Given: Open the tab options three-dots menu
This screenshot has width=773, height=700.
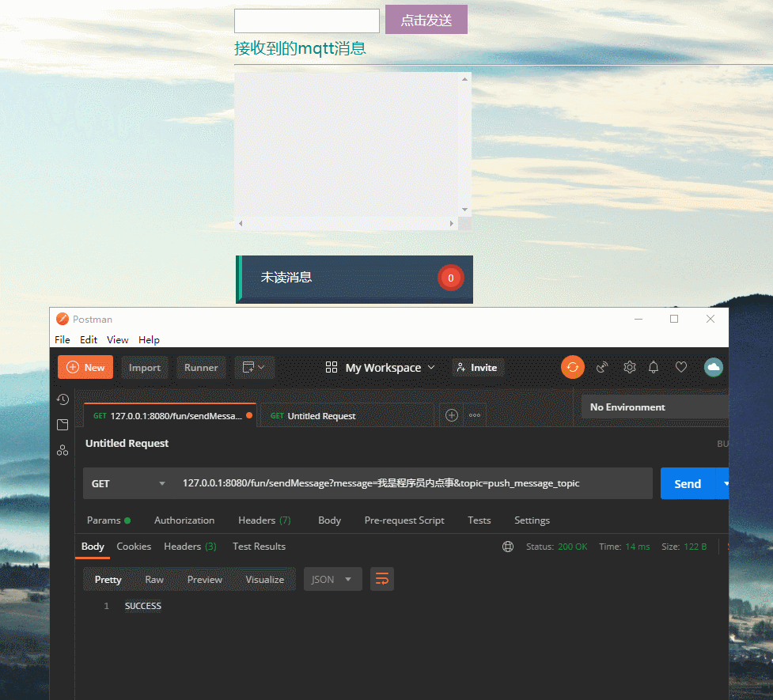Looking at the screenshot, I should point(475,415).
